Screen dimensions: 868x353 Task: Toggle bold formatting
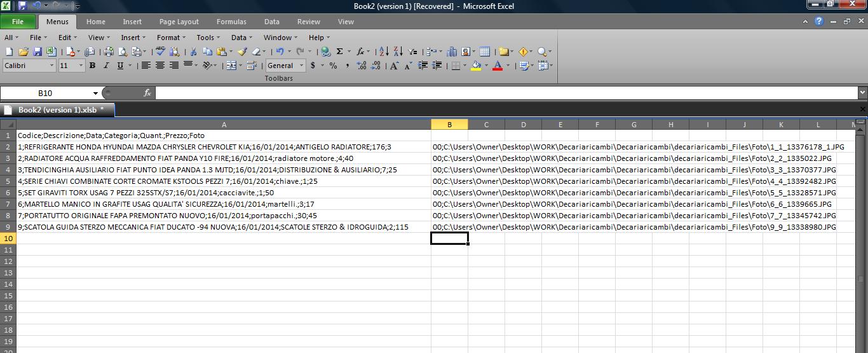click(x=92, y=66)
